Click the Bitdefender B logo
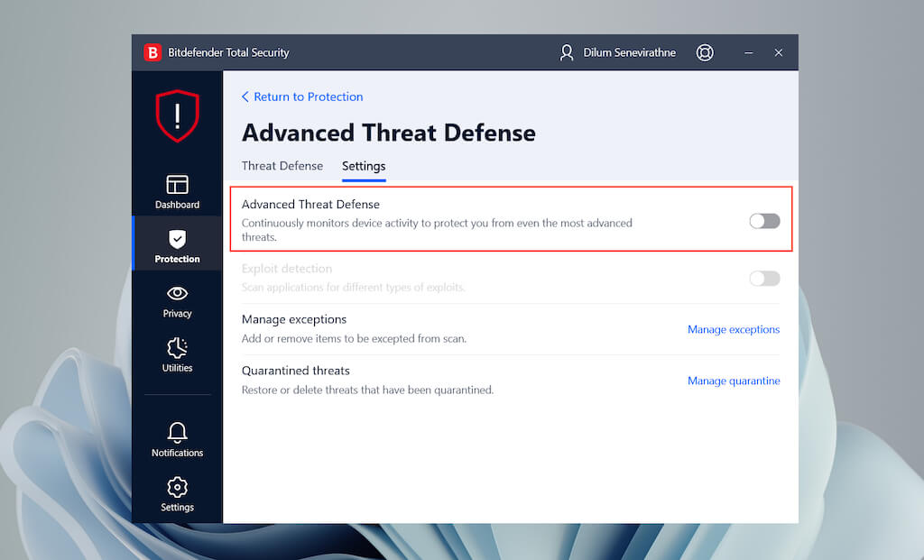 click(x=152, y=52)
